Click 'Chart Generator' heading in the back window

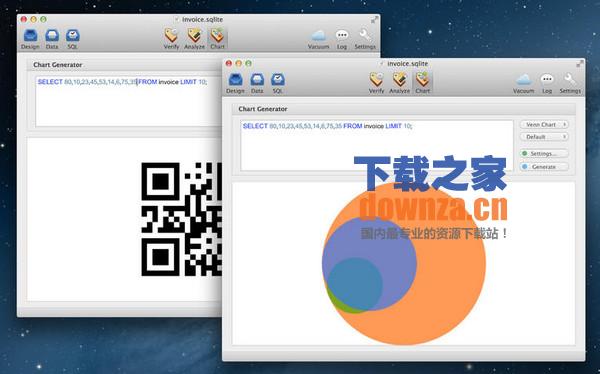click(57, 65)
